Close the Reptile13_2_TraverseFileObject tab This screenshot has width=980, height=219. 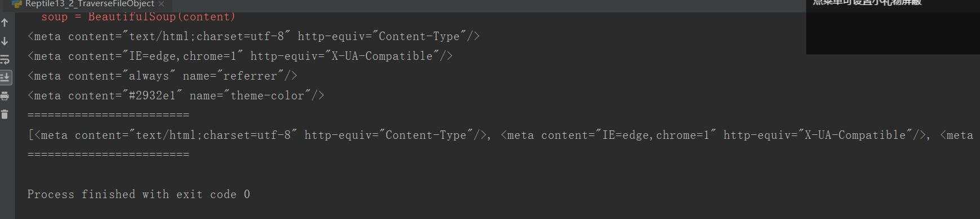point(161,4)
